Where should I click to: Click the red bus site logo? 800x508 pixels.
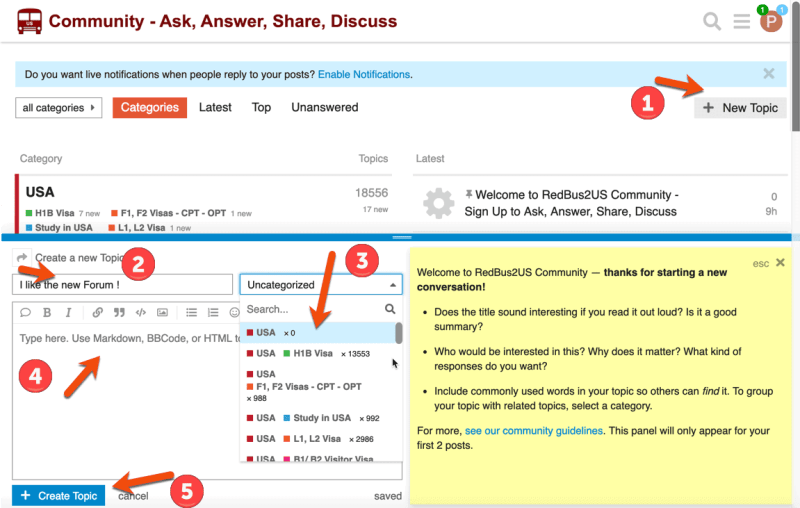tap(29, 21)
